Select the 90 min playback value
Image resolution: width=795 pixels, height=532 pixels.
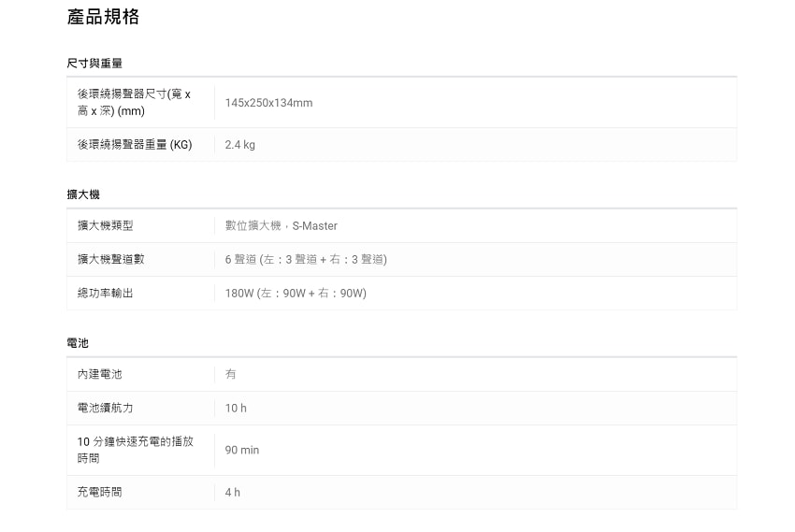point(241,451)
